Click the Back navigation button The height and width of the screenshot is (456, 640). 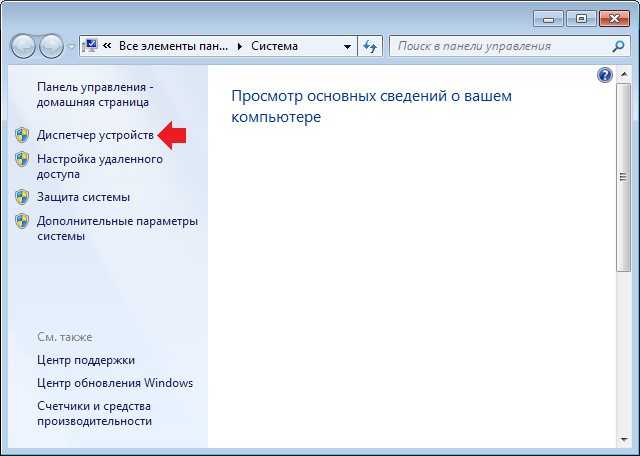coord(23,46)
